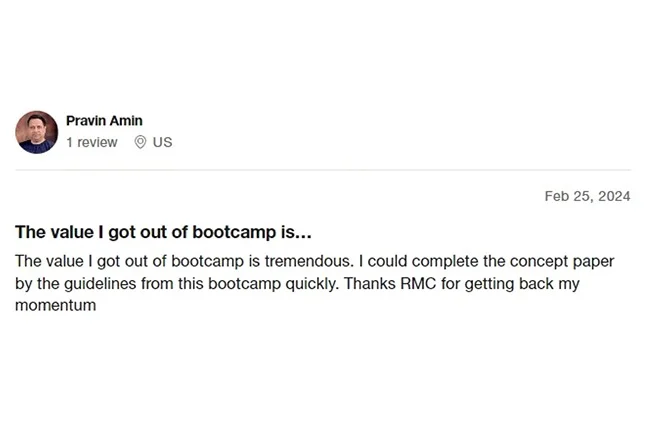
Task: Click the word "Thanks" in the review
Action: pos(371,283)
